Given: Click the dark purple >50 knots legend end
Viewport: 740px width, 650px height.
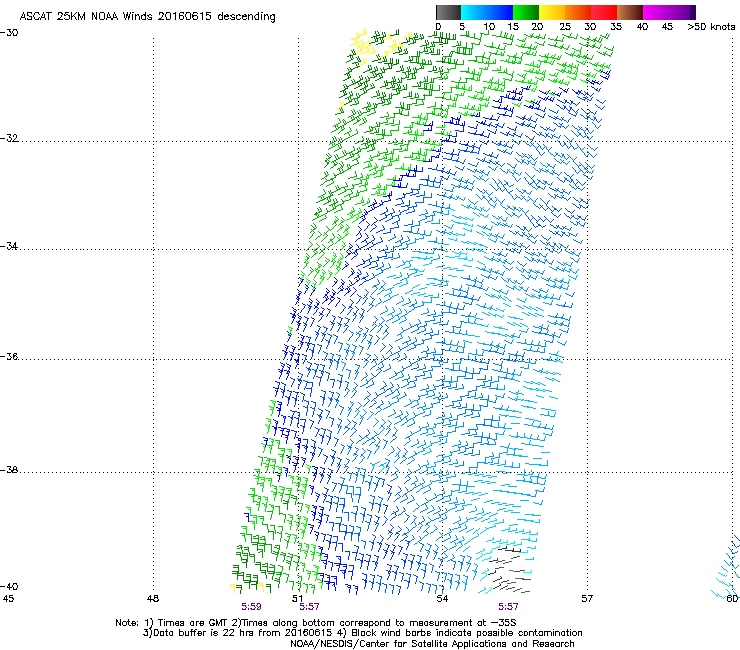Looking at the screenshot, I should [693, 12].
